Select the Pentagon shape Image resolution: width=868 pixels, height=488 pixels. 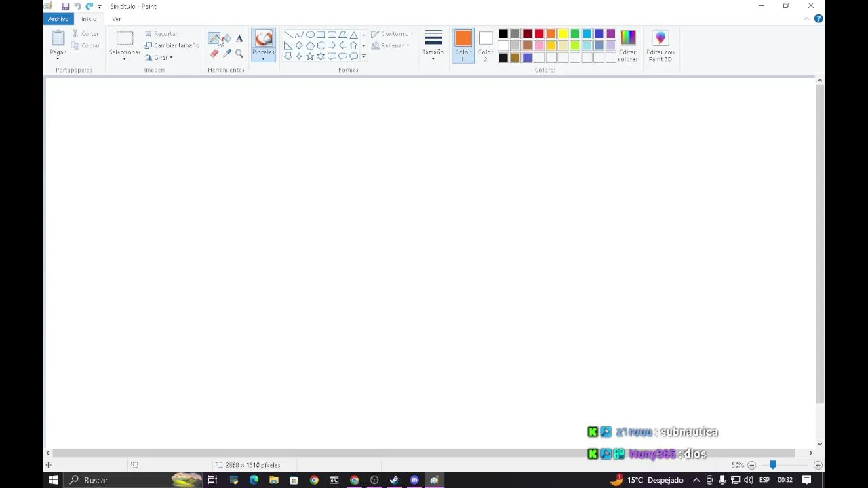310,45
